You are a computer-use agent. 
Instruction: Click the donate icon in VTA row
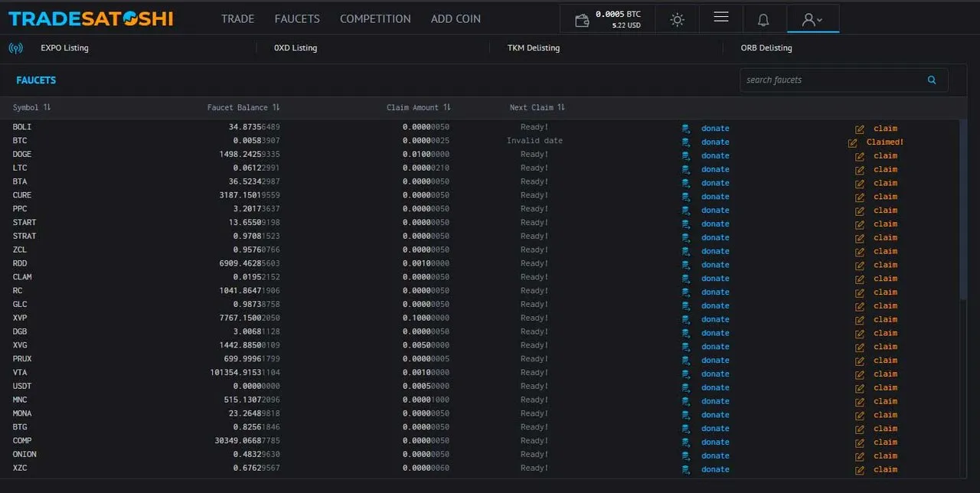686,374
